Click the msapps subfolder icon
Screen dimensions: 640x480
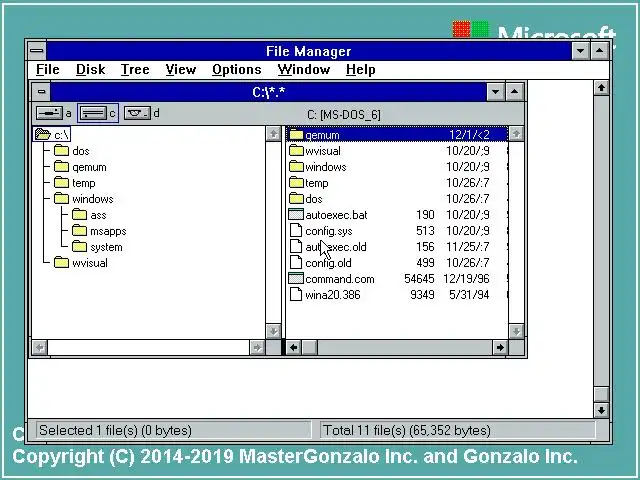click(x=80, y=231)
